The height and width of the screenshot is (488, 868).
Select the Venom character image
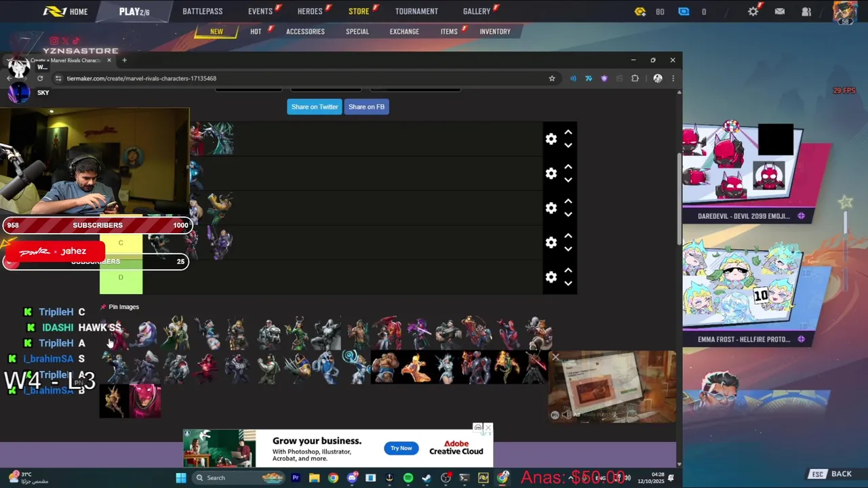[237, 367]
